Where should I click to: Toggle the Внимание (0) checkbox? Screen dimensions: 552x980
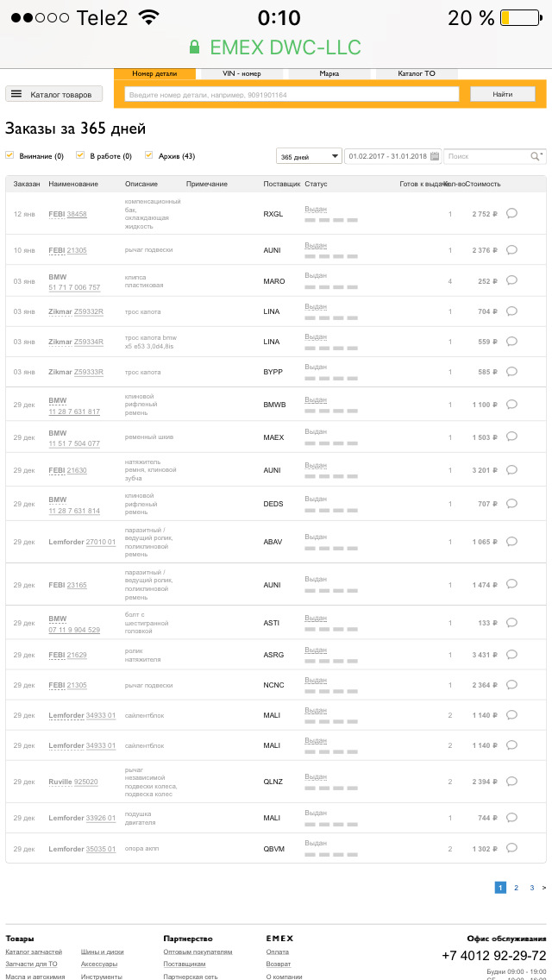click(x=9, y=155)
